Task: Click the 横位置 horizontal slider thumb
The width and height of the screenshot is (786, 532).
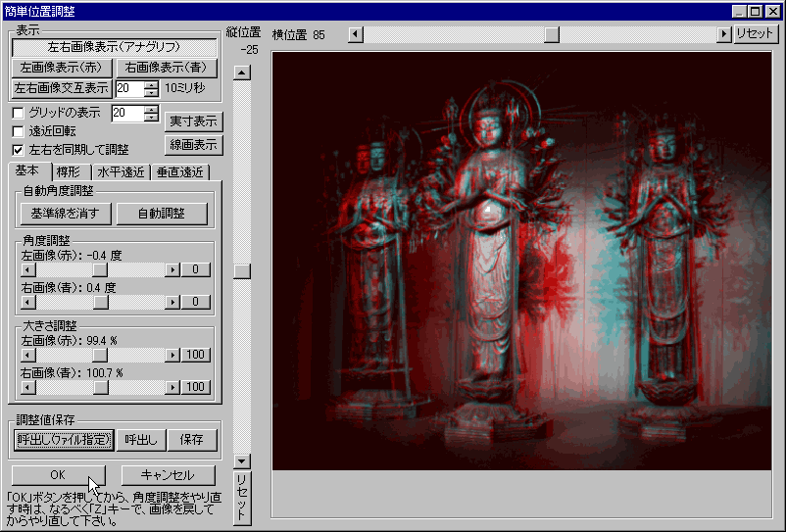Action: pos(552,34)
